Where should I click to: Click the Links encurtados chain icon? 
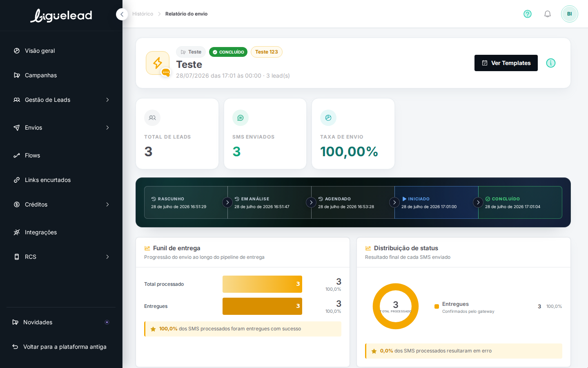pos(17,180)
